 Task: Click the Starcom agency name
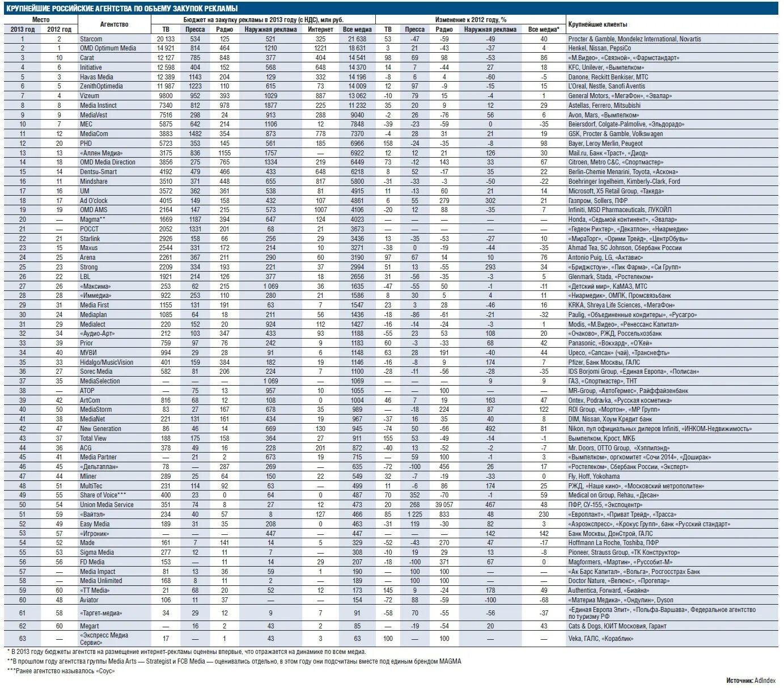click(x=91, y=39)
